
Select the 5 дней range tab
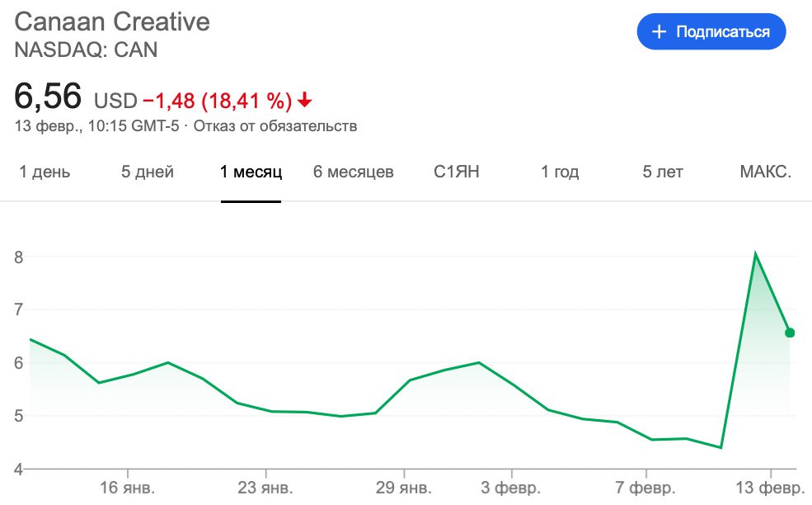pos(148,172)
